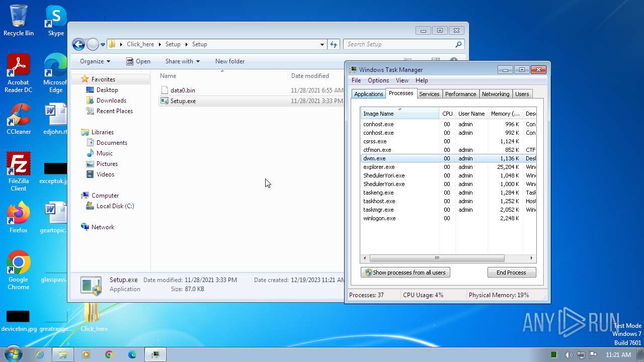Switch to the Performance tab
The height and width of the screenshot is (362, 644).
pos(460,94)
